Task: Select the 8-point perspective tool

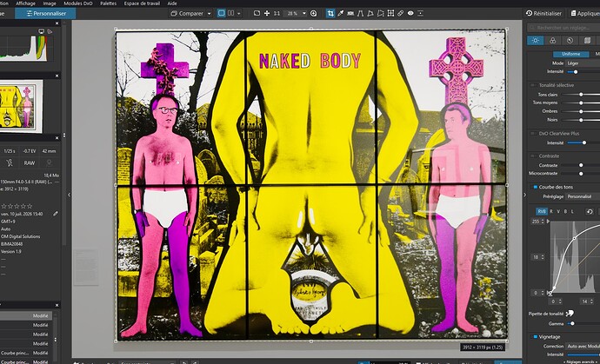Action: click(x=380, y=13)
